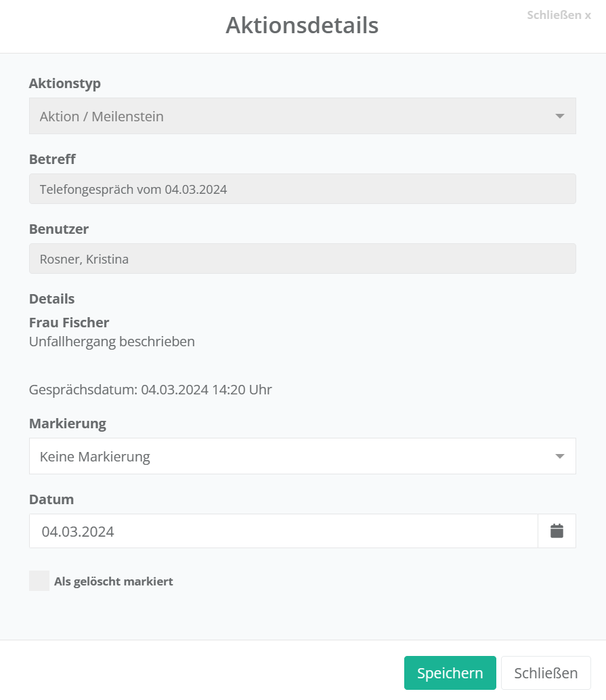Image resolution: width=606 pixels, height=700 pixels.
Task: Click the Benutzer field with Rosner, Kristina
Action: [x=302, y=259]
